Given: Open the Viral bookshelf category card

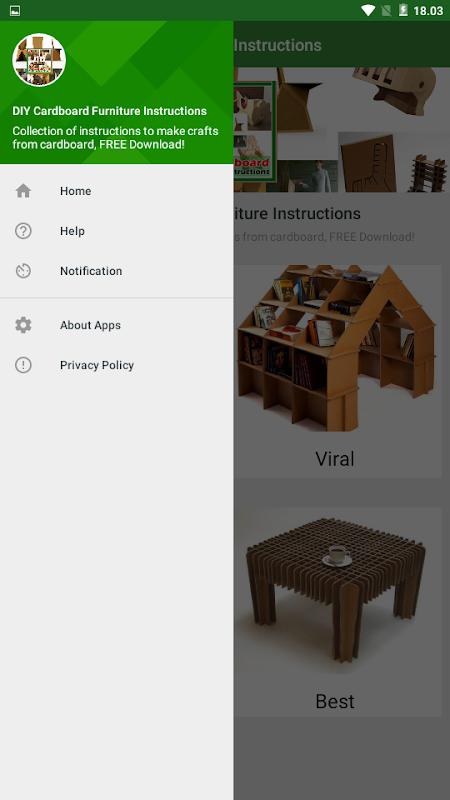Looking at the screenshot, I should [x=338, y=371].
